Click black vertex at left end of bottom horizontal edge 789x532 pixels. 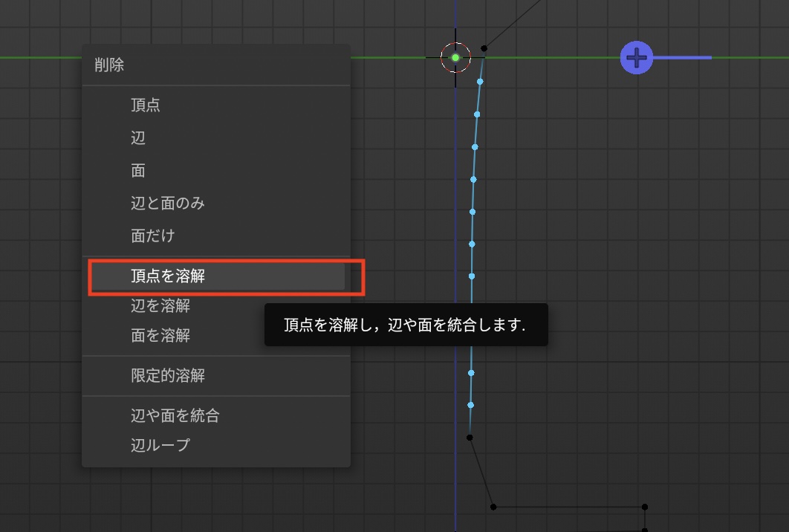tap(493, 507)
